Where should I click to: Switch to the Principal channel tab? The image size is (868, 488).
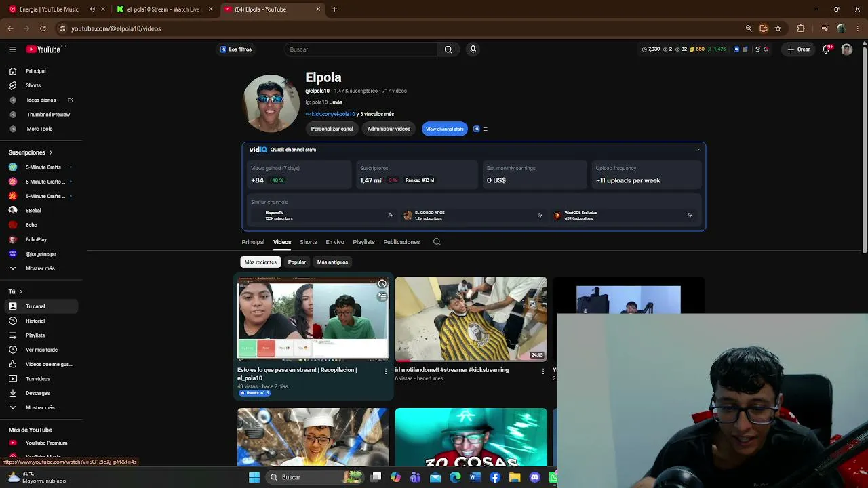(x=253, y=242)
